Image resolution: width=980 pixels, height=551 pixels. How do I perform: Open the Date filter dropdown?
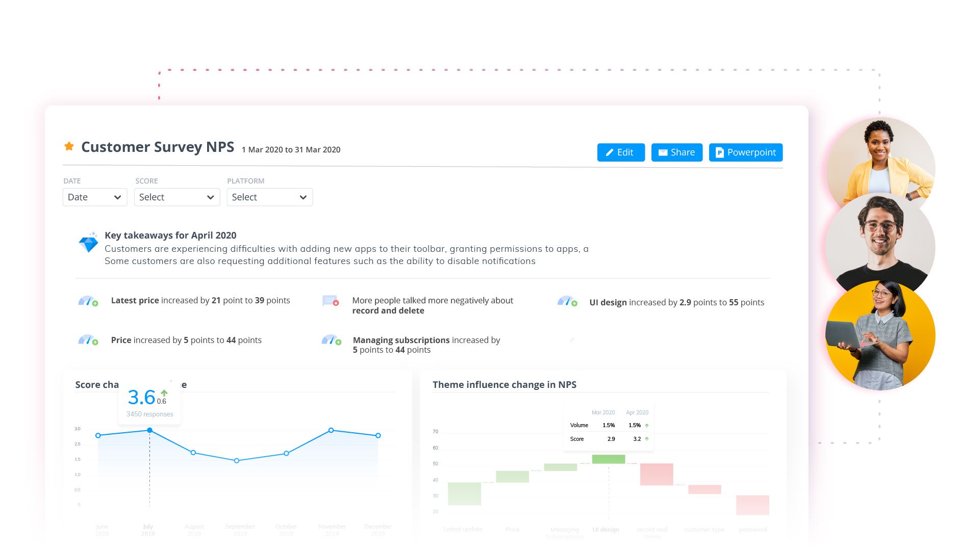(93, 197)
